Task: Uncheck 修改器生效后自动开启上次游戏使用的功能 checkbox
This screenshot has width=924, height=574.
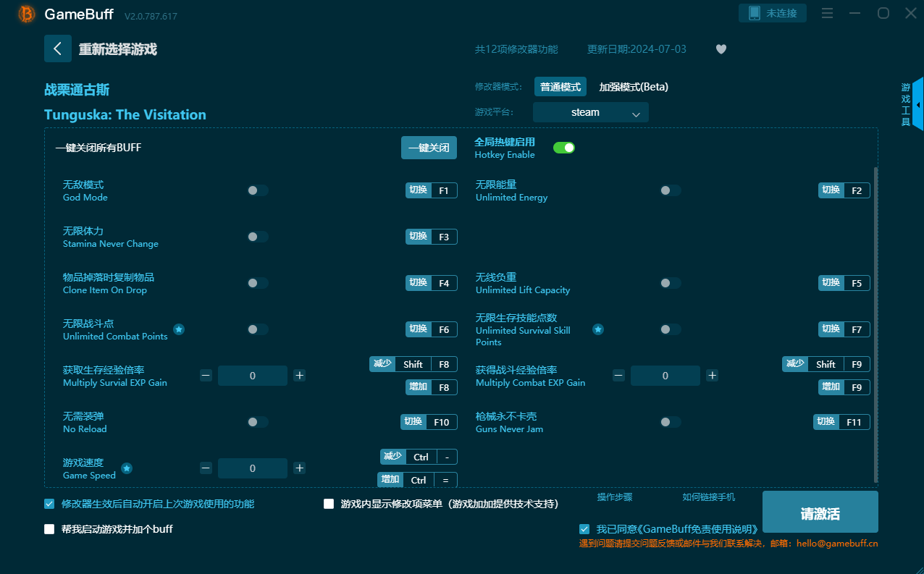Action: click(49, 504)
